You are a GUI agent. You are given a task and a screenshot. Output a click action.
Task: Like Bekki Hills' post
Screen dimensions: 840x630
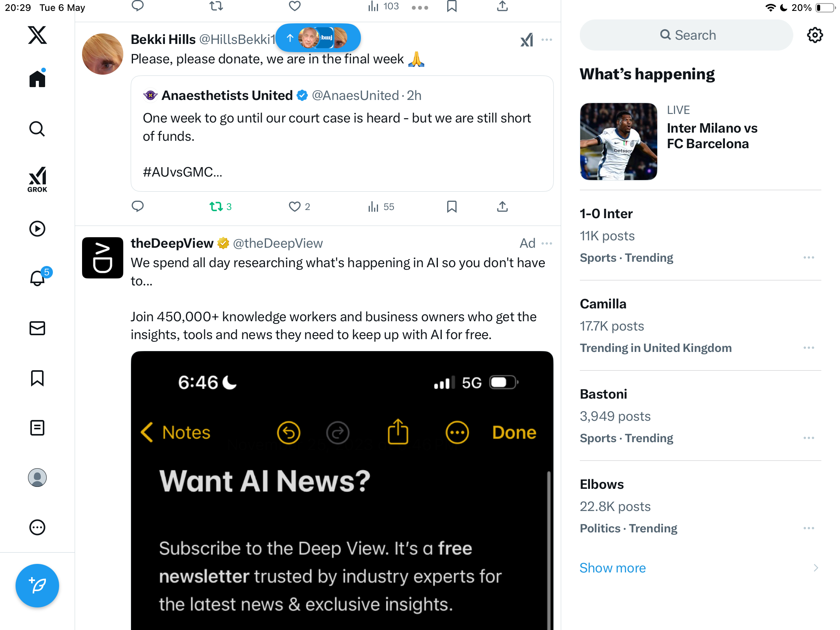click(x=294, y=206)
